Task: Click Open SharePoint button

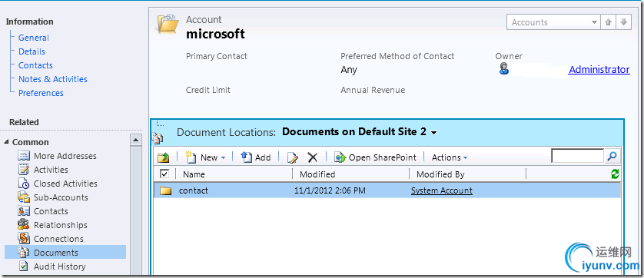Action: (x=375, y=157)
